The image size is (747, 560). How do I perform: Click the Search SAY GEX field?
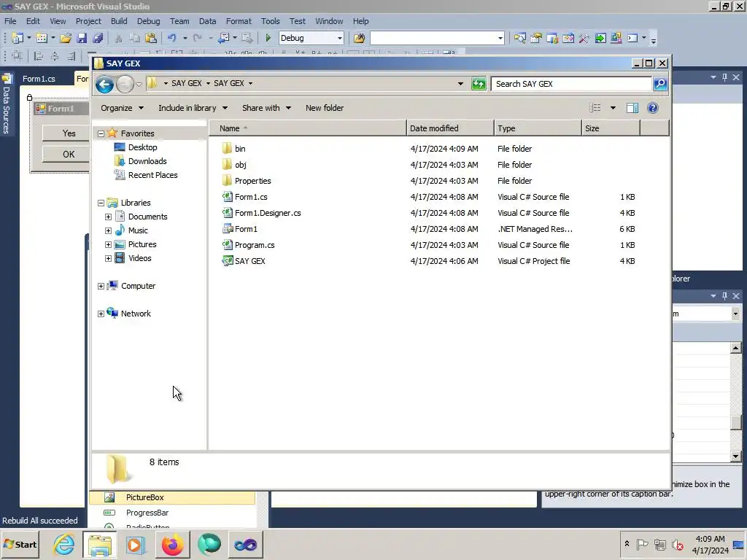[x=571, y=84]
